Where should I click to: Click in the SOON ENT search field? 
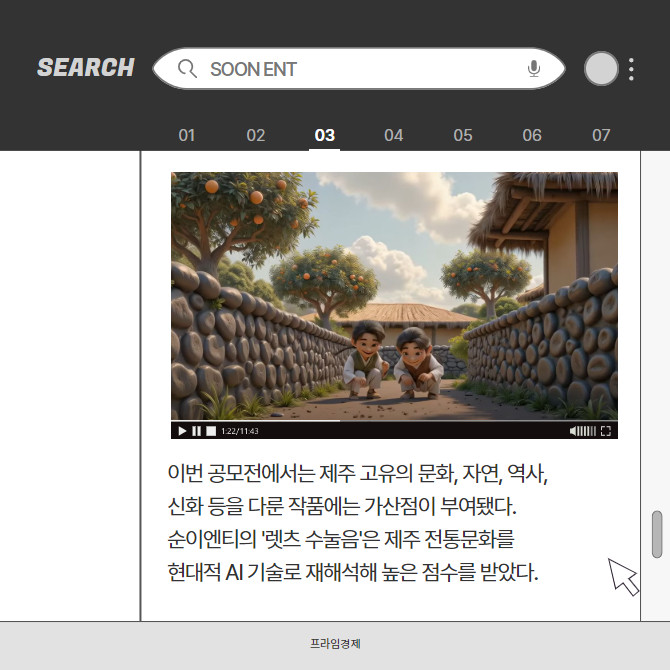360,69
